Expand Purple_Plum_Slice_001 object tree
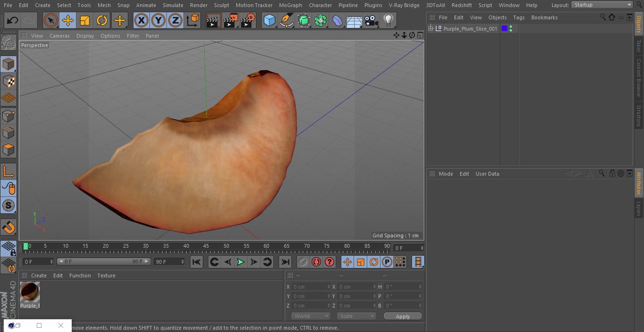 (x=430, y=29)
